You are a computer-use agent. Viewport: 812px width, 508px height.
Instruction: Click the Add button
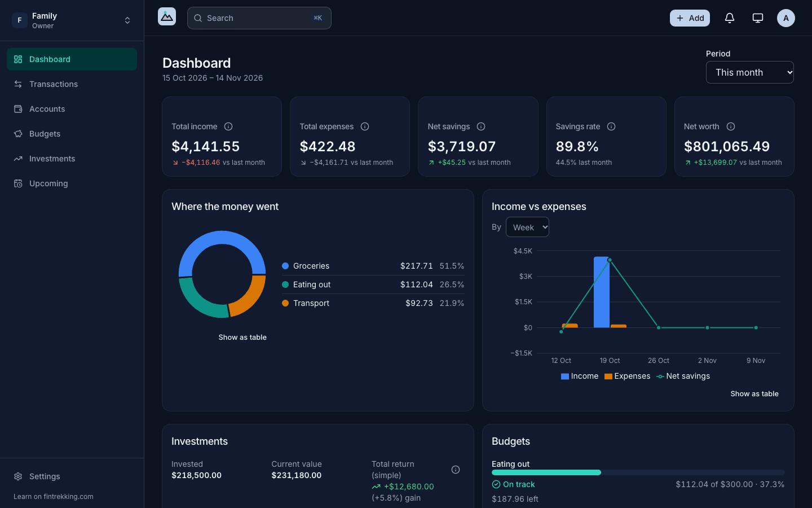pos(690,18)
